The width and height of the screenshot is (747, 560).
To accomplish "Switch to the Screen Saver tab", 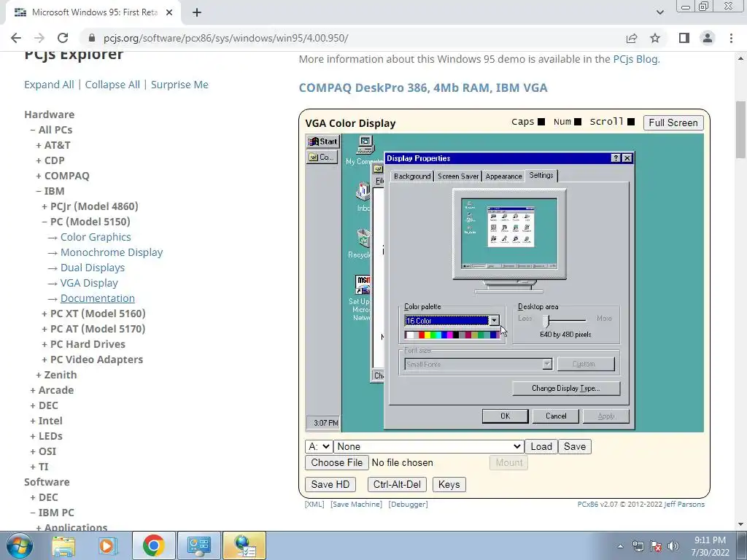I will pos(458,176).
